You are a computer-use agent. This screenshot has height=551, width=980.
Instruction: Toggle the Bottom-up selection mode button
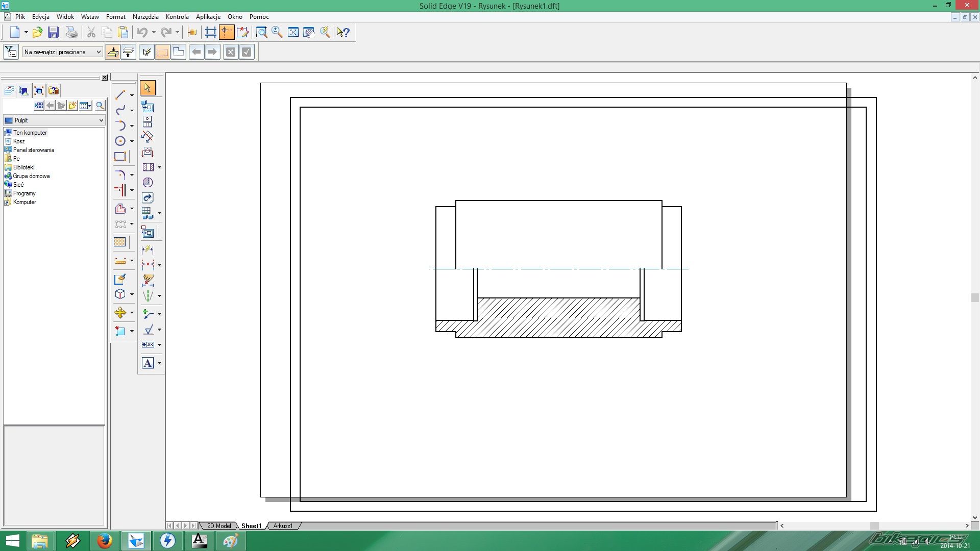point(129,52)
